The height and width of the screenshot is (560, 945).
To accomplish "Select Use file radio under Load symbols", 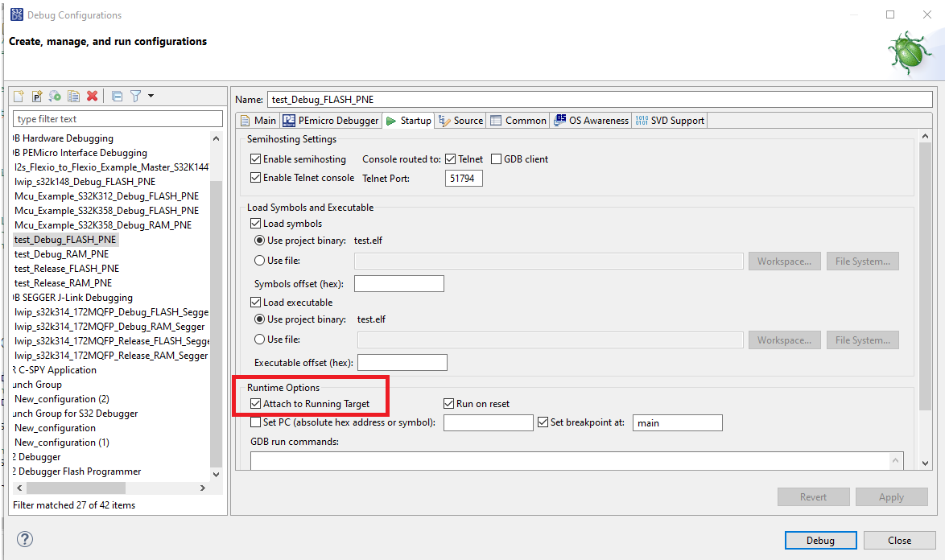I will [260, 260].
